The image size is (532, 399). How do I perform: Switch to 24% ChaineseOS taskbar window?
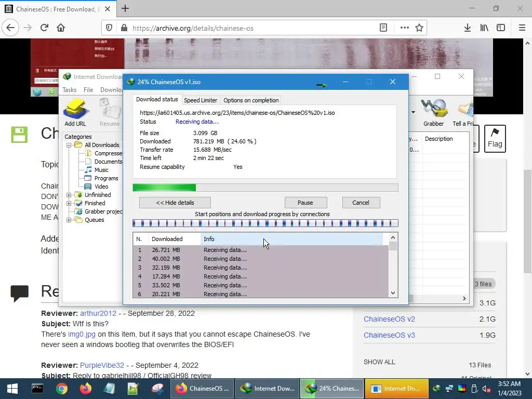click(332, 389)
